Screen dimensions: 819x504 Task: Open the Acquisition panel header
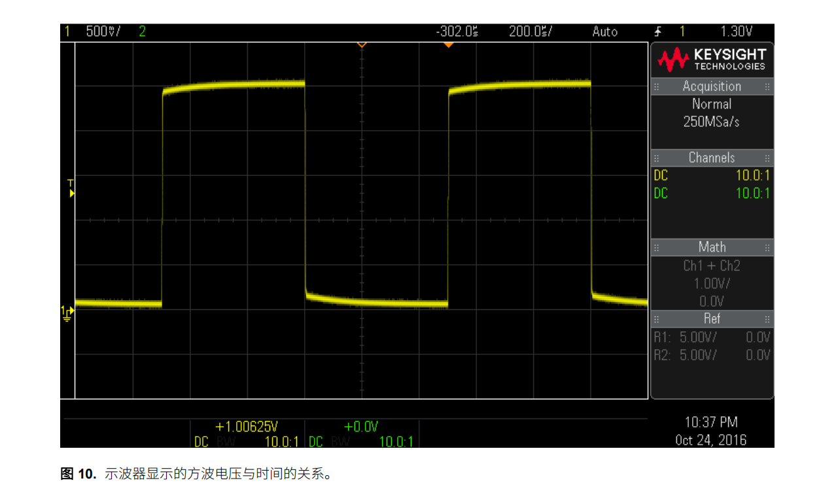tap(712, 86)
